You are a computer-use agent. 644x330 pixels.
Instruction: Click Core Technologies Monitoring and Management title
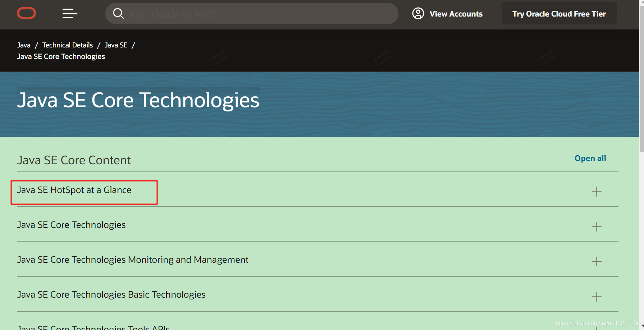[x=133, y=260]
